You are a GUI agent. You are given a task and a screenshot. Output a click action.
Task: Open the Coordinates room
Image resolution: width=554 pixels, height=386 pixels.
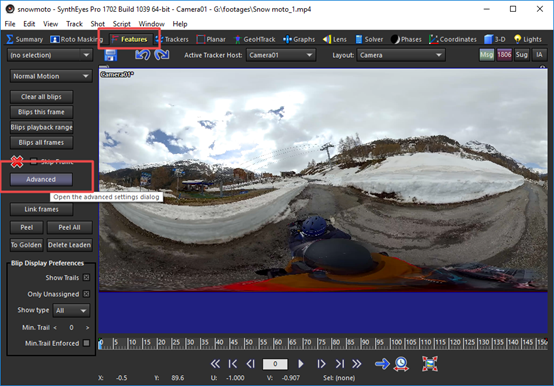[453, 39]
